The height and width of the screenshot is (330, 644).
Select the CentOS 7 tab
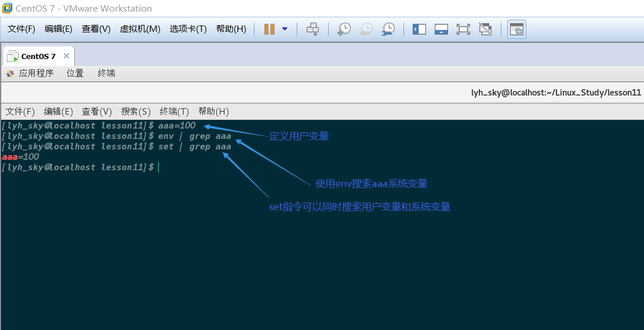pyautogui.click(x=38, y=56)
